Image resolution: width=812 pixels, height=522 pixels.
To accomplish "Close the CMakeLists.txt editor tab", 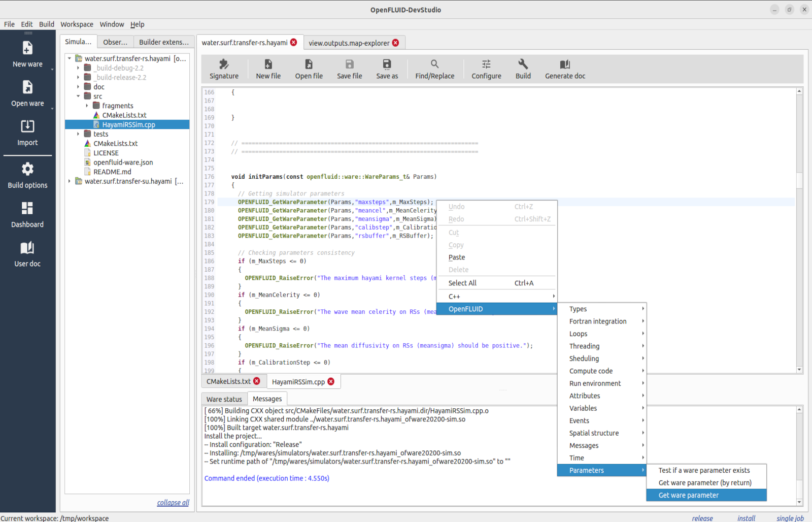I will [x=257, y=381].
